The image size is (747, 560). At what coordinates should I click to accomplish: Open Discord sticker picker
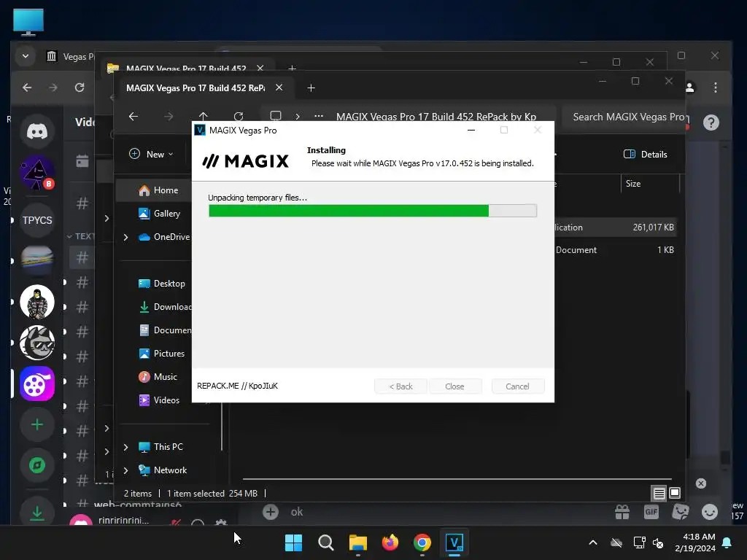point(681,512)
